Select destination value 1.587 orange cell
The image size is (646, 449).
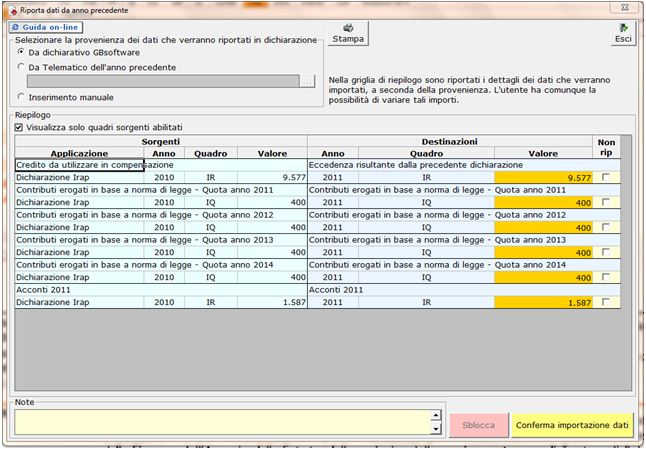point(543,302)
